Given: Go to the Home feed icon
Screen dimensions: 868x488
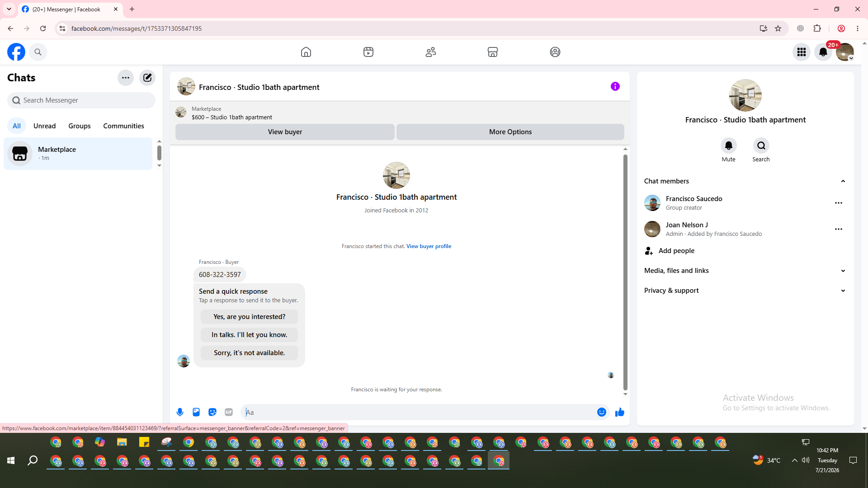Looking at the screenshot, I should click(306, 52).
